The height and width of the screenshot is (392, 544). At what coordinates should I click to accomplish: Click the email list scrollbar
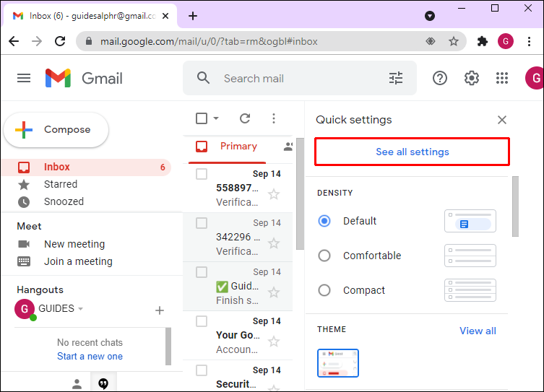(300, 193)
